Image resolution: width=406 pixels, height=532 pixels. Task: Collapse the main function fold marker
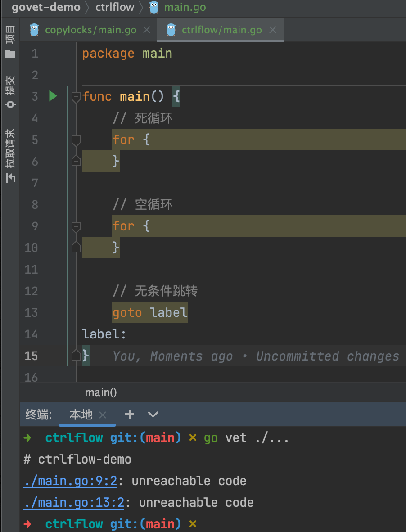coord(76,96)
